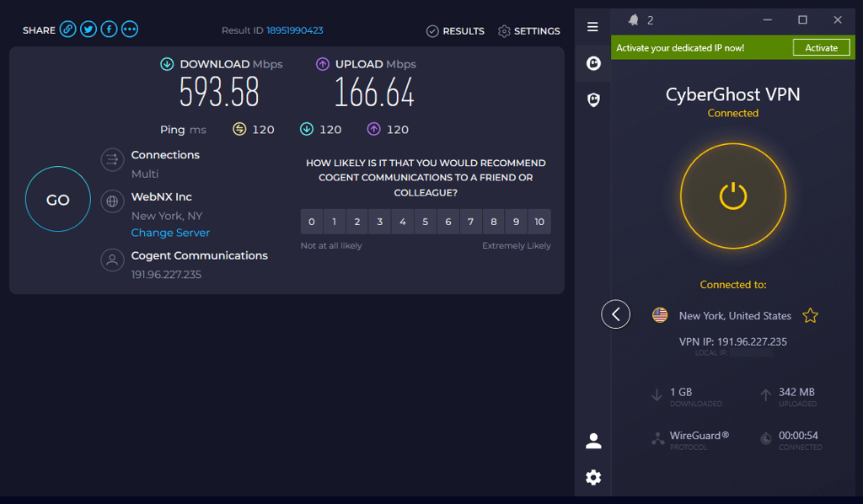Favorite New York server with star
Image resolution: width=863 pixels, height=504 pixels.
coord(810,316)
